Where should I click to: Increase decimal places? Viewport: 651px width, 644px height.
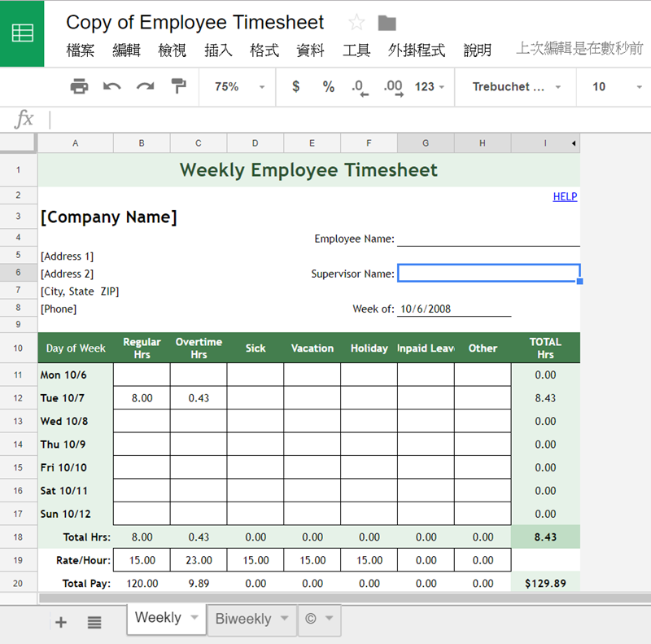pos(393,87)
